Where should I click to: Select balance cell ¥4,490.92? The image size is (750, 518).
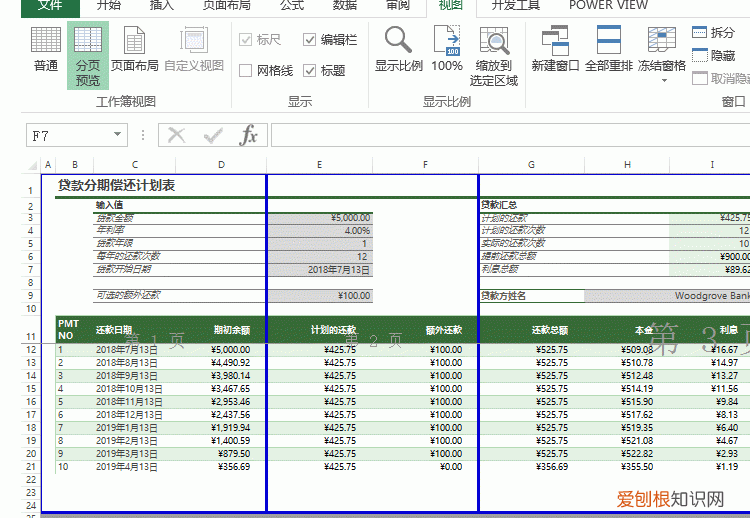coord(231,363)
